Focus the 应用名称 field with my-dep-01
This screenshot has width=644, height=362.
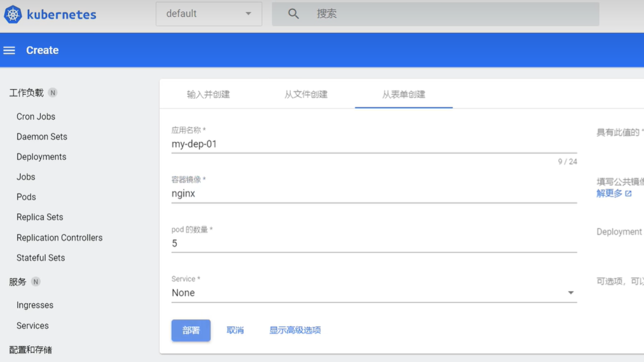(x=373, y=144)
